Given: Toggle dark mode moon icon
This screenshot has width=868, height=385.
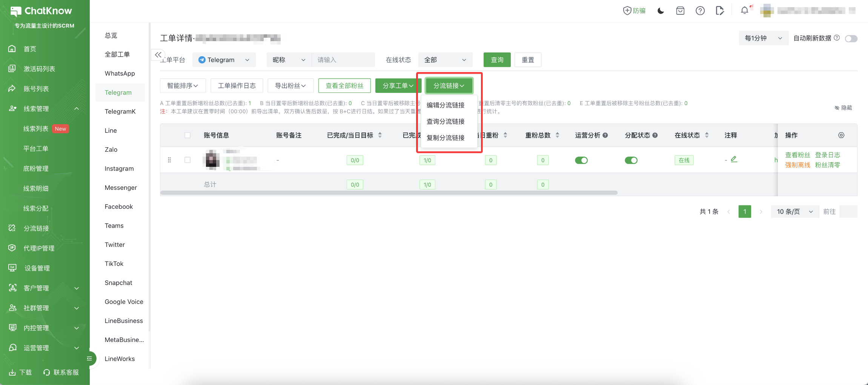Looking at the screenshot, I should pos(661,11).
